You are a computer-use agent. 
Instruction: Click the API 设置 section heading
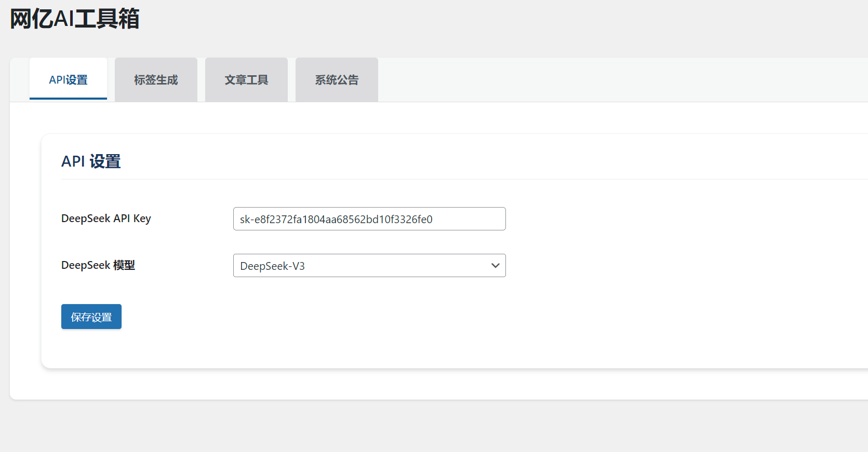click(91, 161)
